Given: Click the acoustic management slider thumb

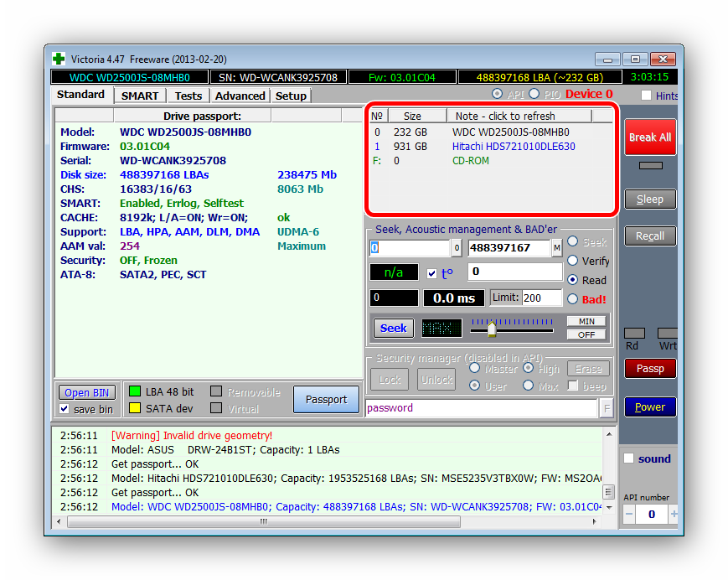Looking at the screenshot, I should click(492, 329).
